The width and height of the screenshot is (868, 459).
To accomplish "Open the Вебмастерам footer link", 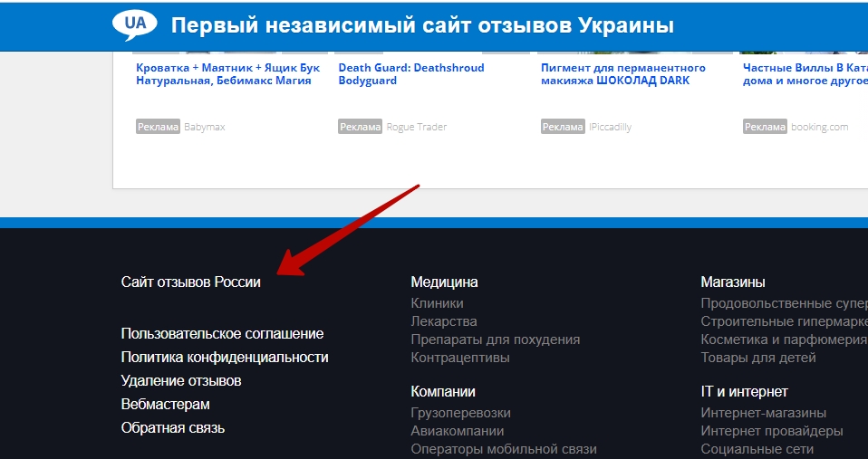I will tap(165, 405).
